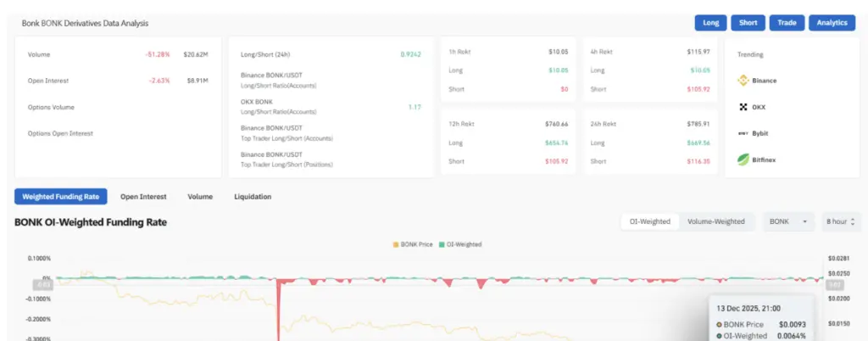Viewport: 868px width, 341px height.
Task: Click the 24h Rekt total $785.91
Action: [x=698, y=124]
